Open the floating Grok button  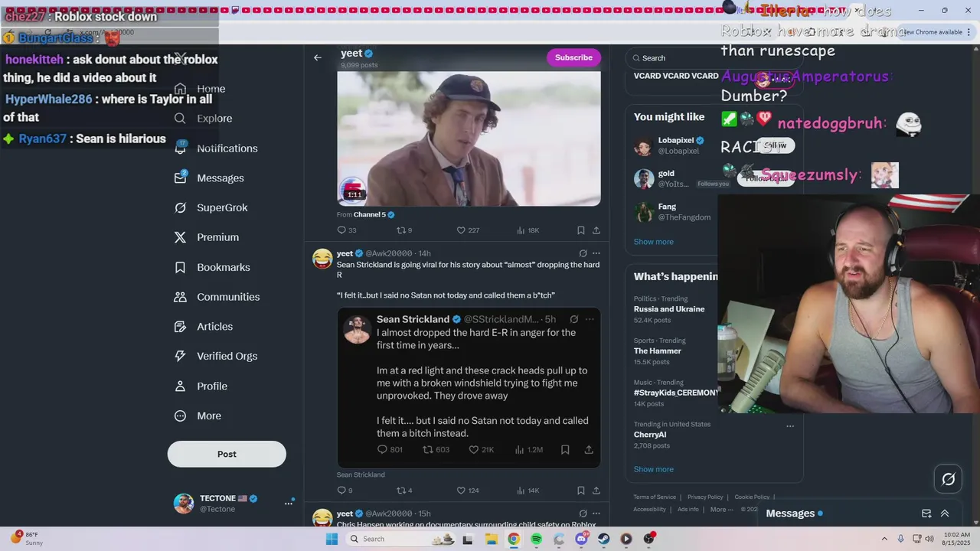949,479
